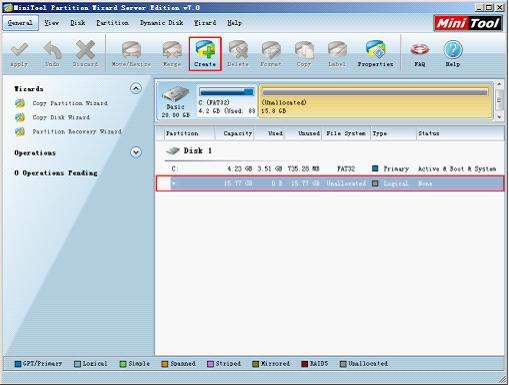Screen dimensions: 509x385
Task: Click the blue Primary type swatch on the C: row
Action: coord(375,168)
